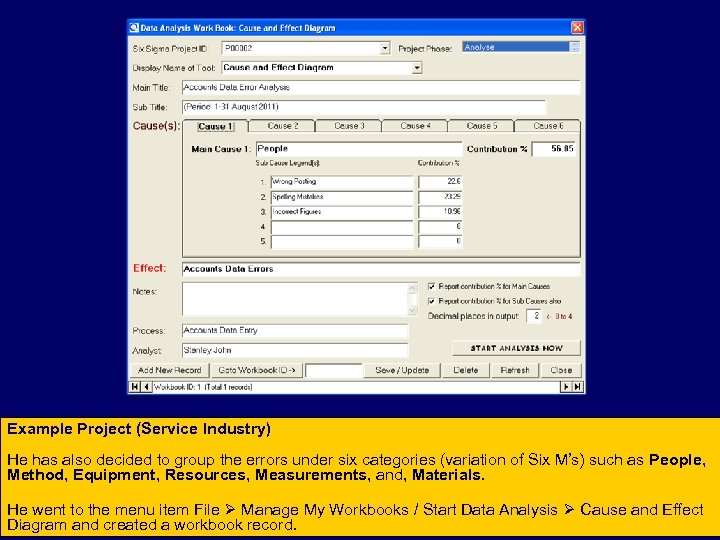Screen dimensions: 720x540
Task: Click sub cause 1 field Wrong Posting
Action: (x=342, y=182)
